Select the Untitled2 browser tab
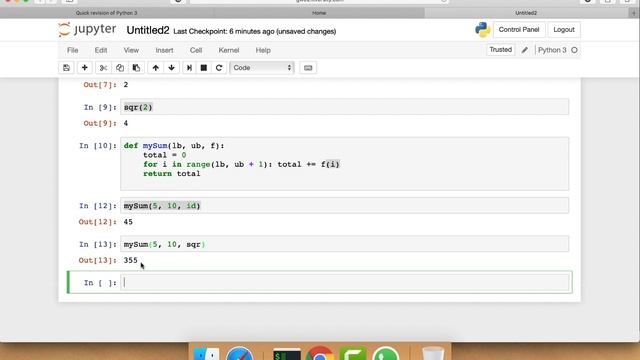 (x=526, y=13)
